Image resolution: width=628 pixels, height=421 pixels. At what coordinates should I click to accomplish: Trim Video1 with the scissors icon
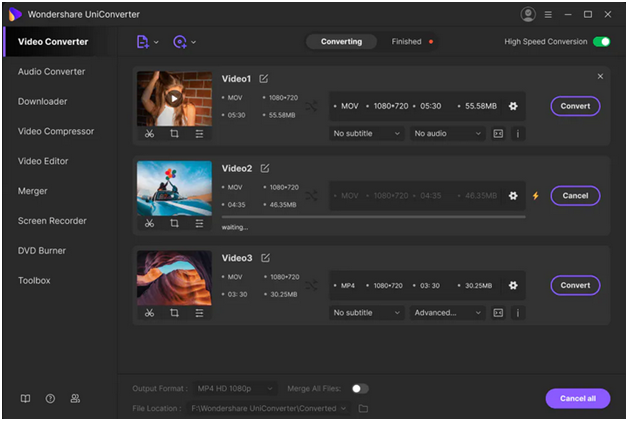(149, 134)
